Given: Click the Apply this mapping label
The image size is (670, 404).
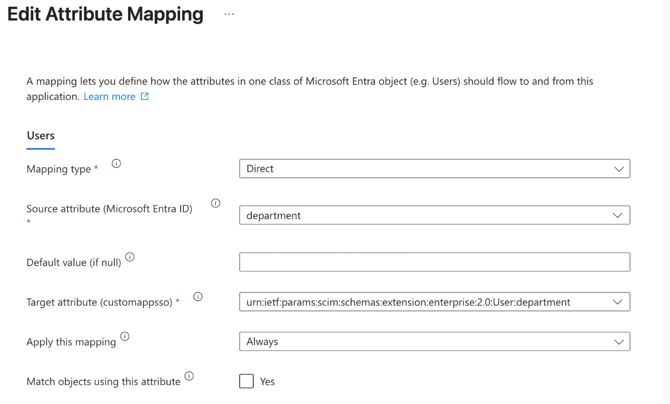Looking at the screenshot, I should tap(71, 342).
